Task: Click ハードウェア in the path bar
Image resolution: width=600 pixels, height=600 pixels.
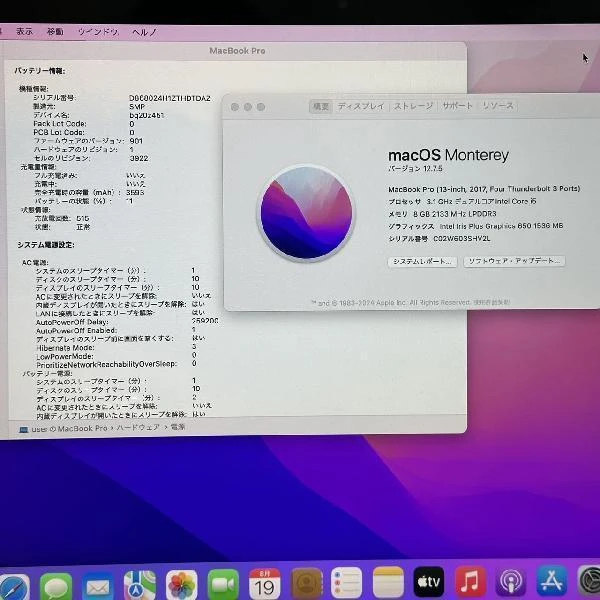Action: point(138,427)
